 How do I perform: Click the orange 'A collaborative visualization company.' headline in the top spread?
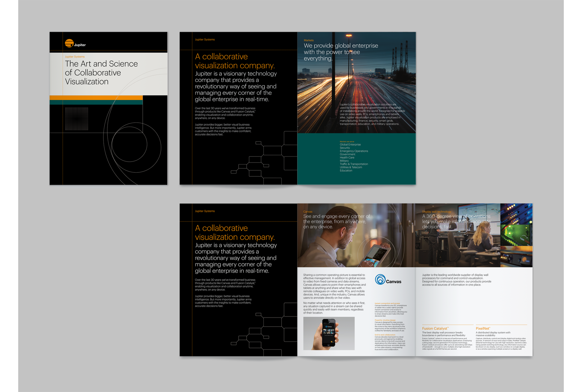pos(235,61)
